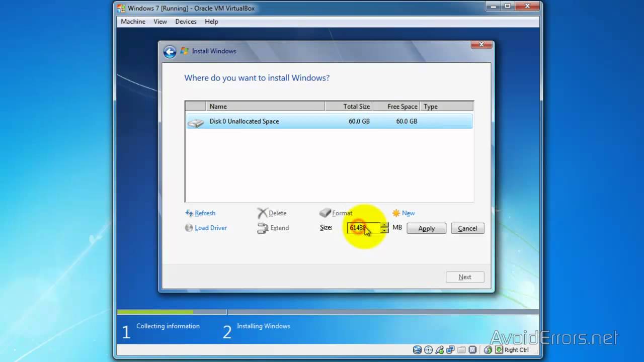This screenshot has height=362, width=644.
Task: Click the 'Right Ctrl' host key label
Action: point(517,350)
